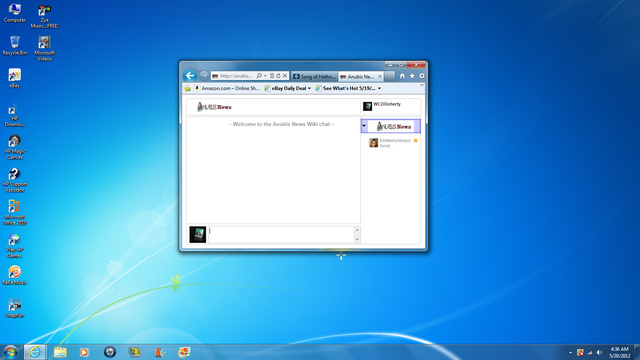Expand the eBay Daily Deal dropdown arrow
The height and width of the screenshot is (360, 640).
[309, 88]
